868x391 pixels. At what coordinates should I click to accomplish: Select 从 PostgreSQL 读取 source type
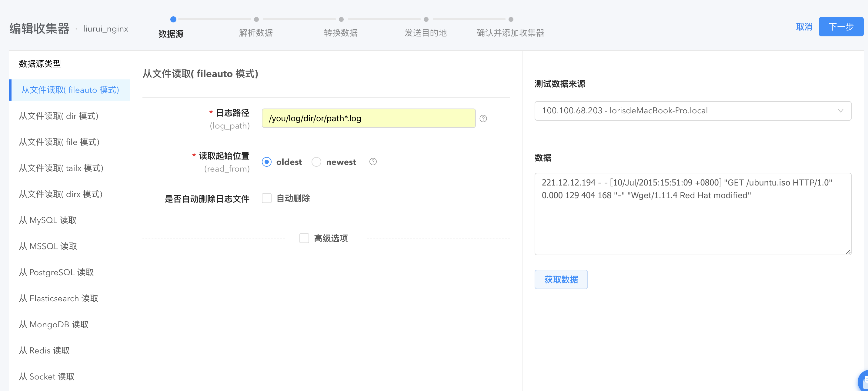coord(69,272)
